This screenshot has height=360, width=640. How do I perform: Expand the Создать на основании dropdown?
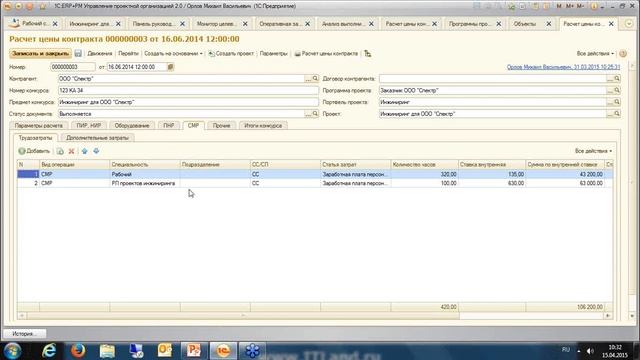coord(173,53)
